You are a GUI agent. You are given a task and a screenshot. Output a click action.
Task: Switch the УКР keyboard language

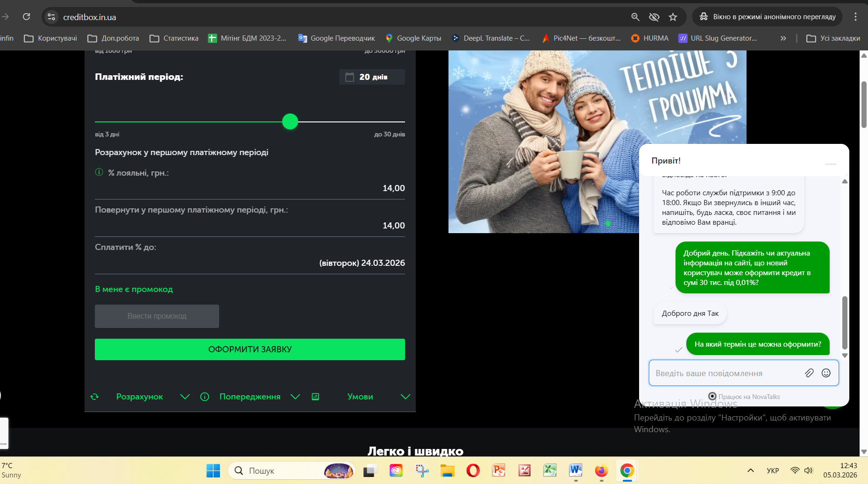point(773,470)
